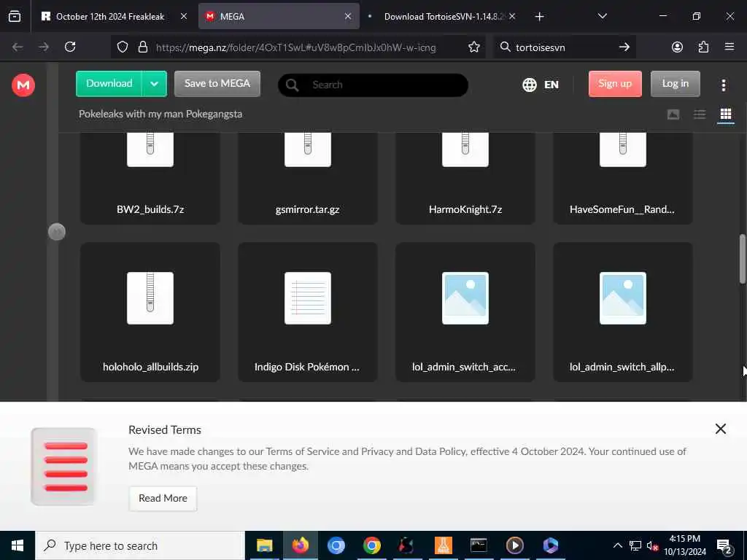This screenshot has height=560, width=747.
Task: Click the Sign up button
Action: pyautogui.click(x=615, y=84)
